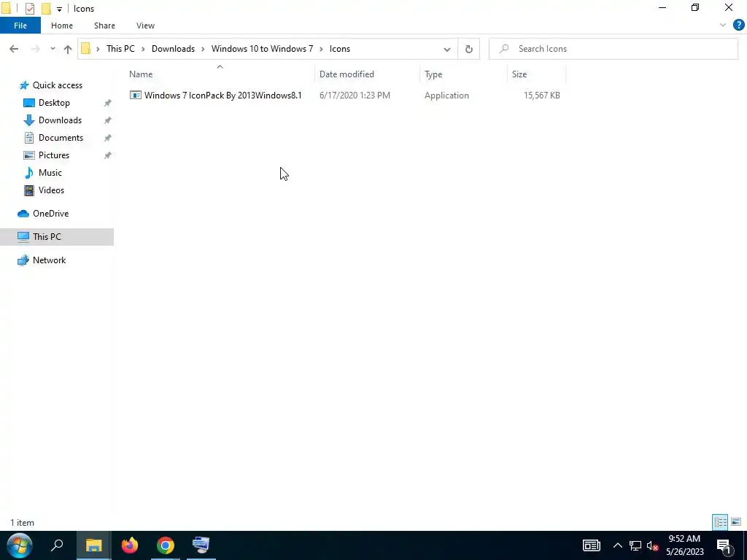
Task: Open Network in the navigation pane
Action: 49,260
